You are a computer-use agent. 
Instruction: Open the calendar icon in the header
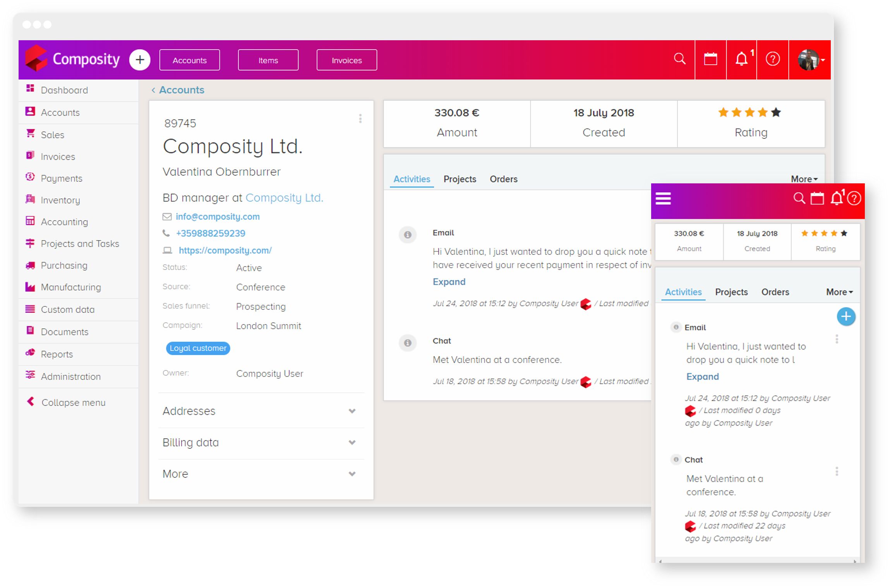pyautogui.click(x=711, y=59)
